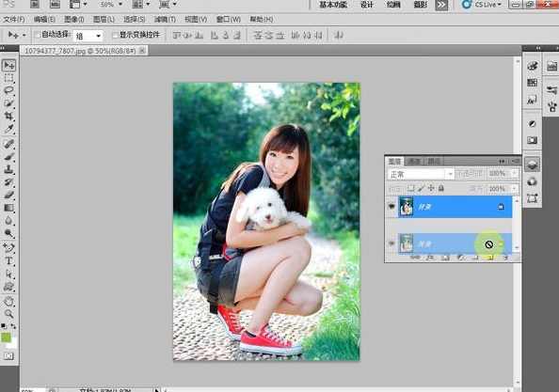Select the Blur tool

pos(8,220)
